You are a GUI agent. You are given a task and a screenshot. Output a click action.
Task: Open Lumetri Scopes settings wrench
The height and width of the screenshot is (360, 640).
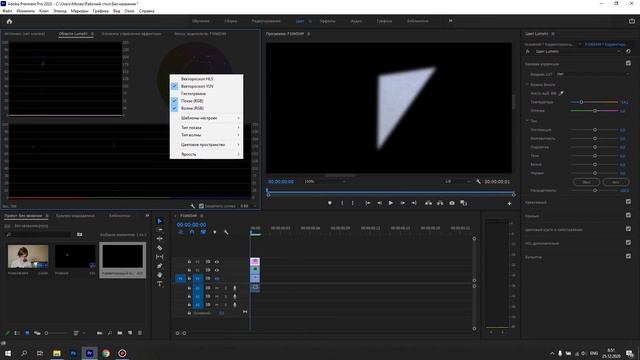click(x=193, y=206)
